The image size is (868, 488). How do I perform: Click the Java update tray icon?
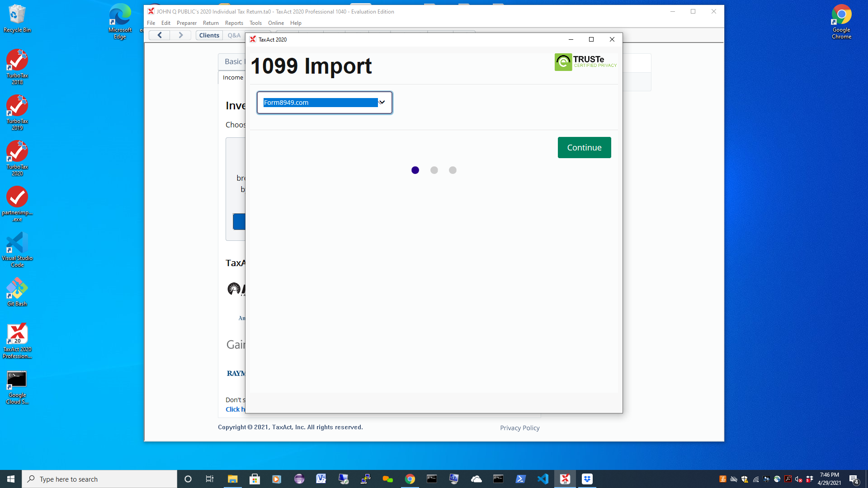click(x=722, y=479)
